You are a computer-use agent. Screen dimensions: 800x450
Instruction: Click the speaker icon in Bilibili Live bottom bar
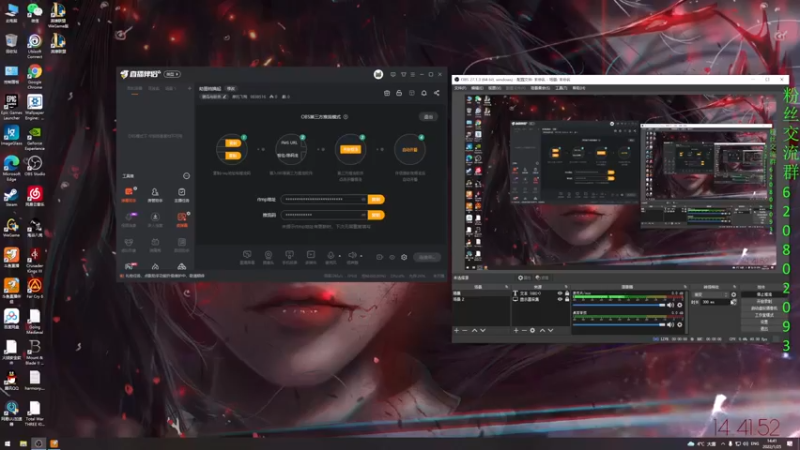point(352,255)
